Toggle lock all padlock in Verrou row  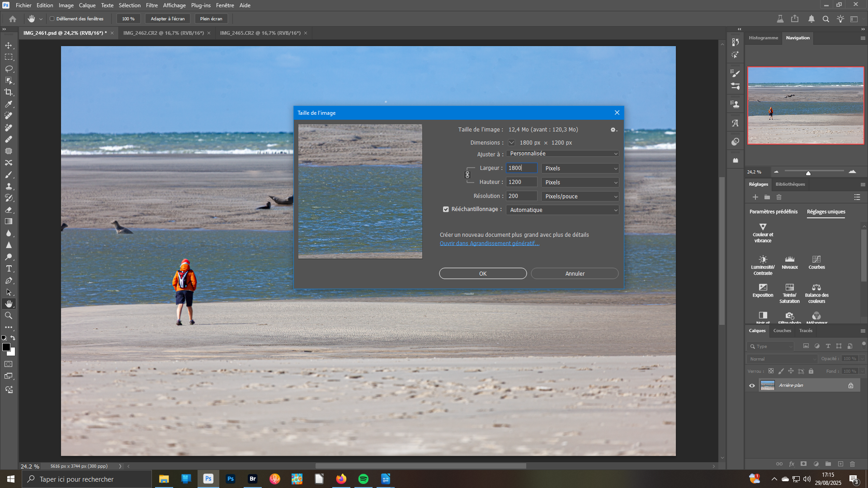(x=811, y=371)
